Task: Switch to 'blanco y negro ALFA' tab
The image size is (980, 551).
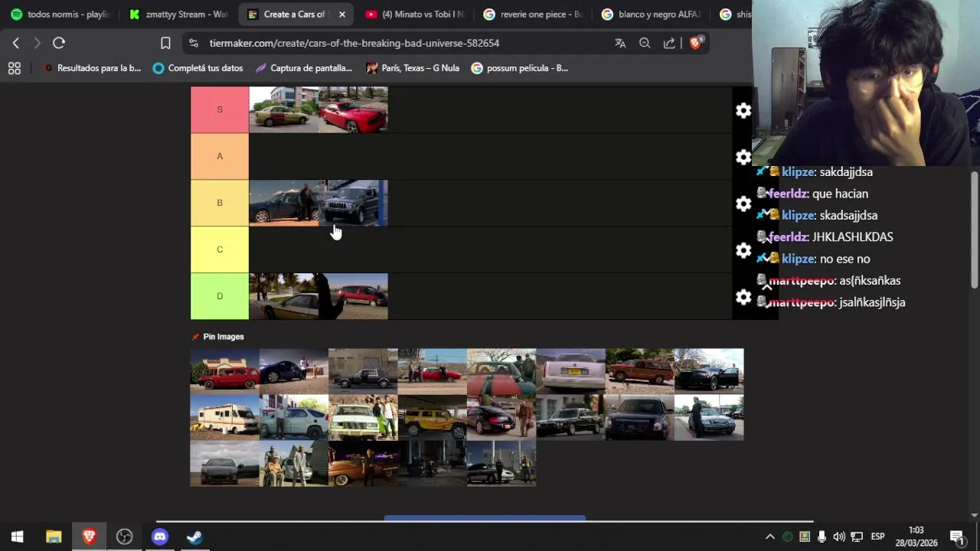Action: (650, 15)
